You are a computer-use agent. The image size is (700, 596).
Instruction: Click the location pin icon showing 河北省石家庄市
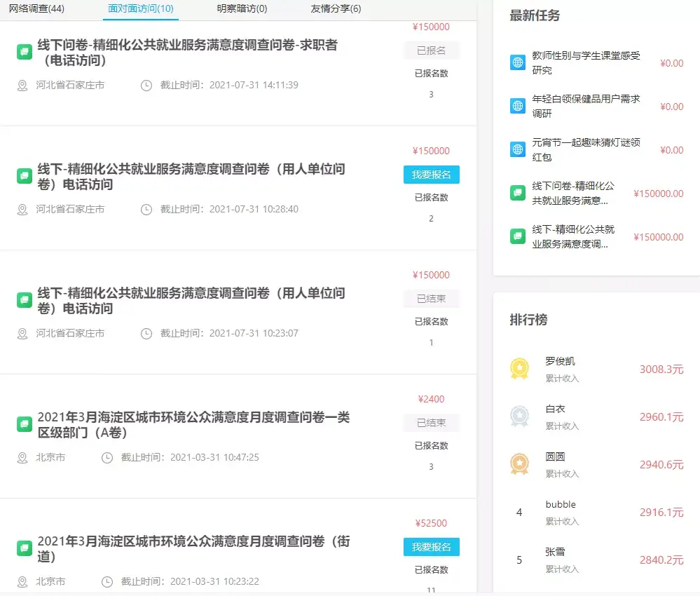(x=22, y=86)
